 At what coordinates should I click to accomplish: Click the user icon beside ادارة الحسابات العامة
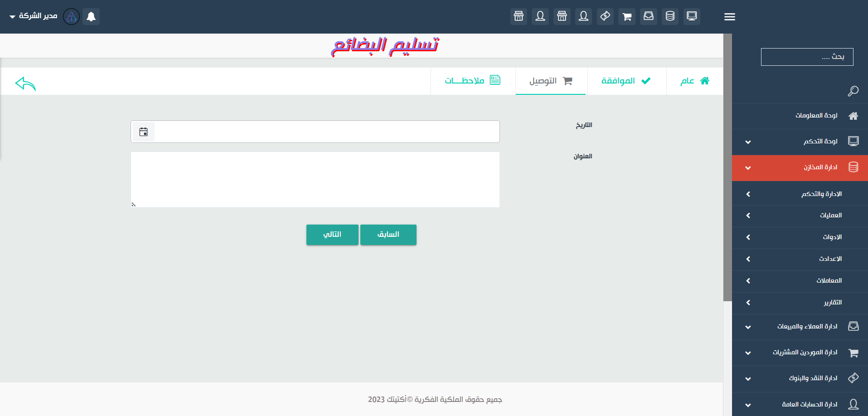(x=853, y=404)
